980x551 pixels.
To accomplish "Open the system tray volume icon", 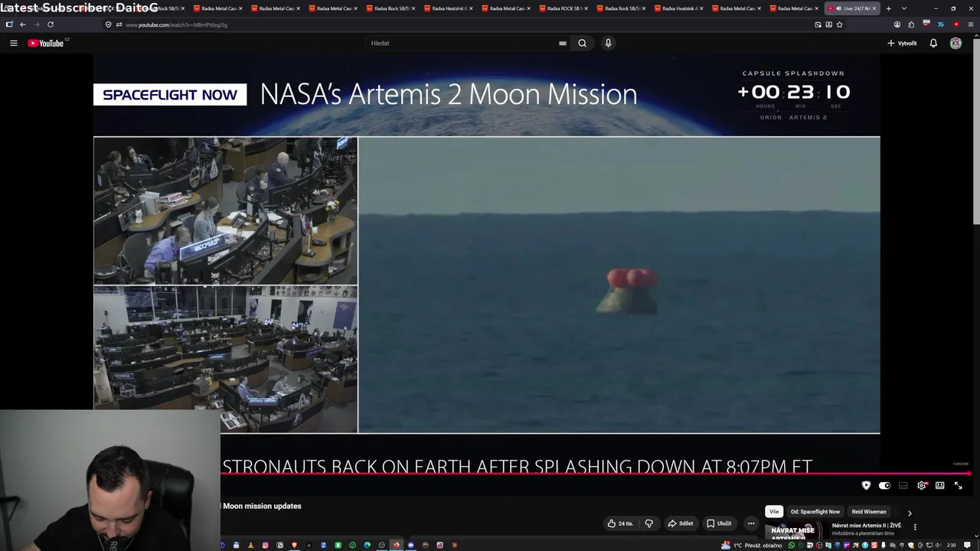I will [x=938, y=545].
